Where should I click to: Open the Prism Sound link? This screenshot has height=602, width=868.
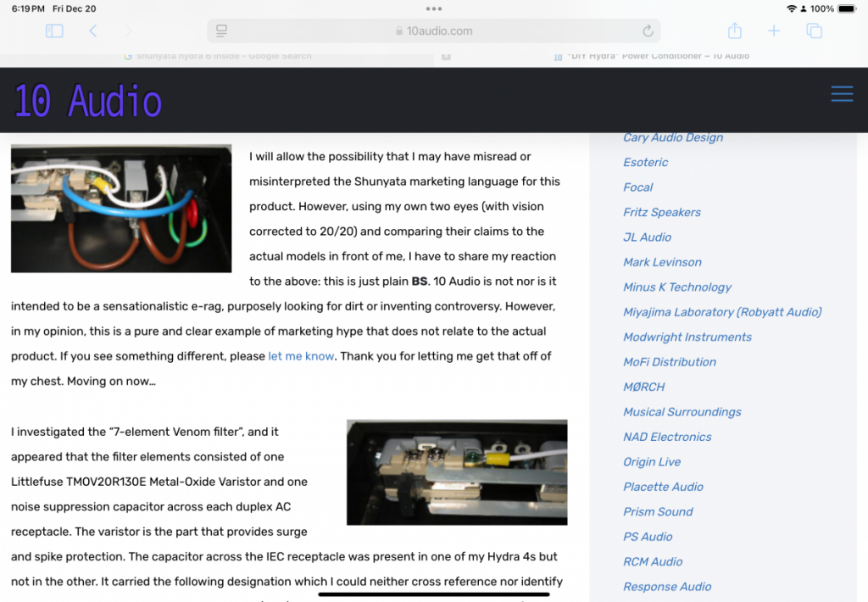click(x=658, y=511)
